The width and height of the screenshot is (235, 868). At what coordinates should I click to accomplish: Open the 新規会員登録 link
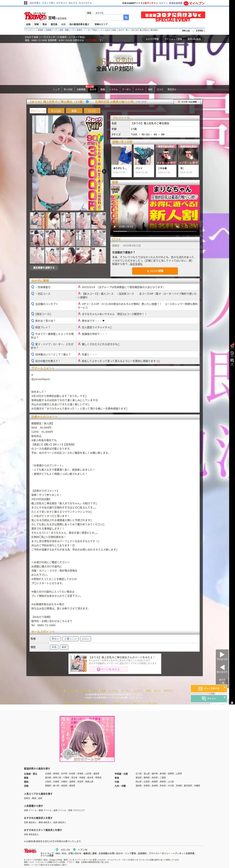coord(176,3)
